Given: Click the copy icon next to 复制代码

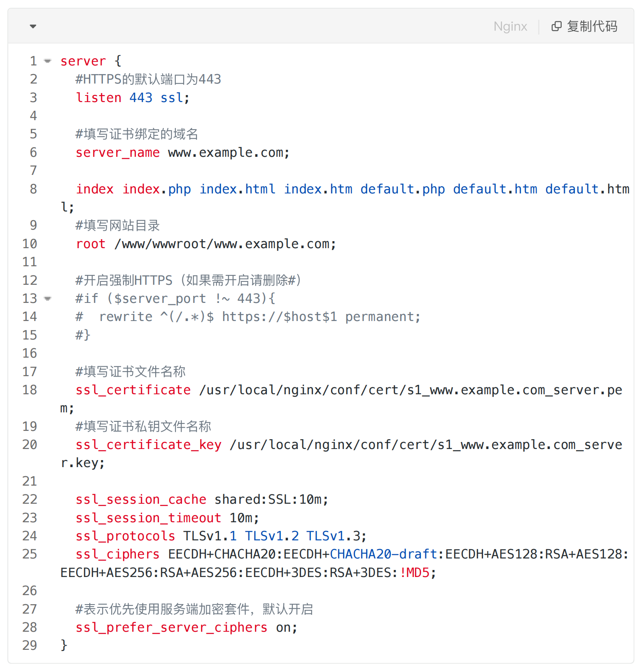Looking at the screenshot, I should (556, 26).
